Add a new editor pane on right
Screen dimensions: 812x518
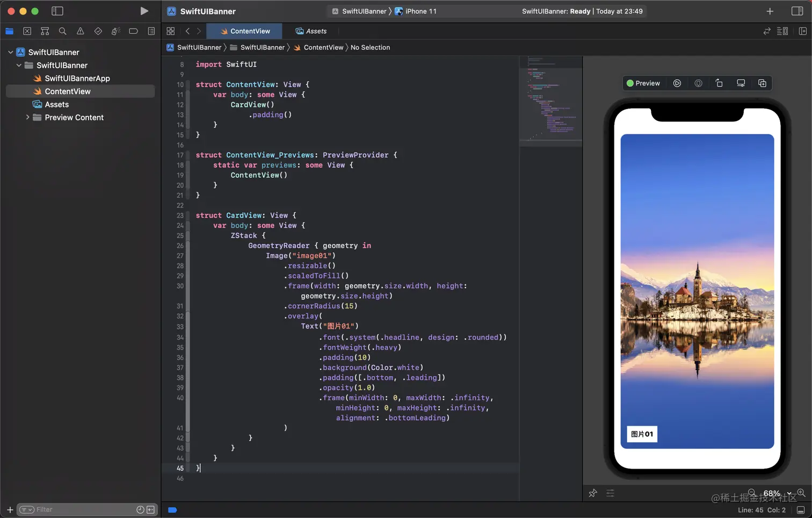point(802,31)
